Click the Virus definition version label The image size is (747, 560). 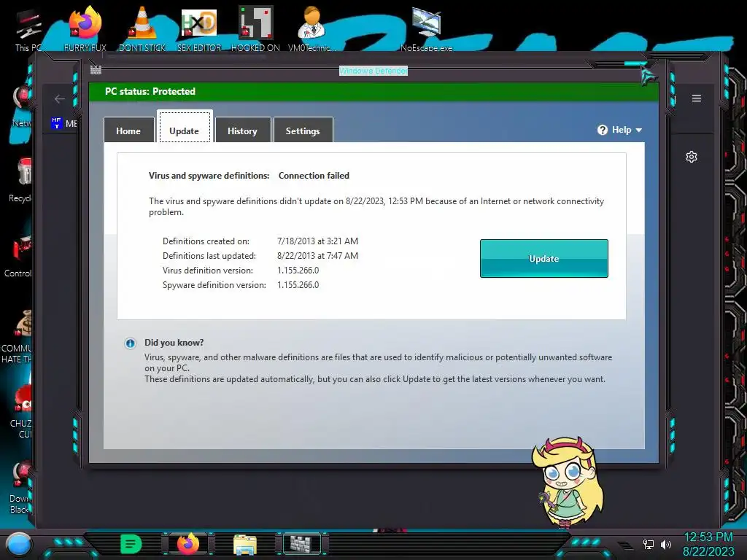[x=208, y=271]
